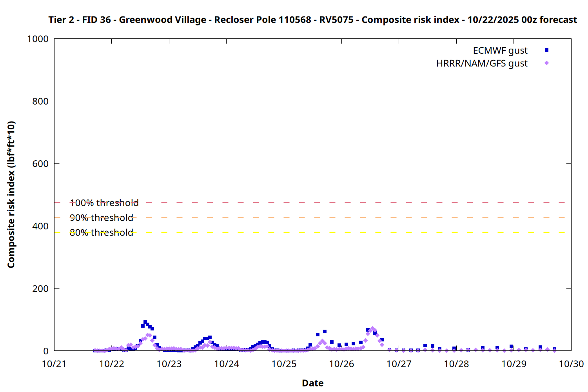This screenshot has height=392, width=588.
Task: Click the 1000 y-axis tick label
Action: 38,39
